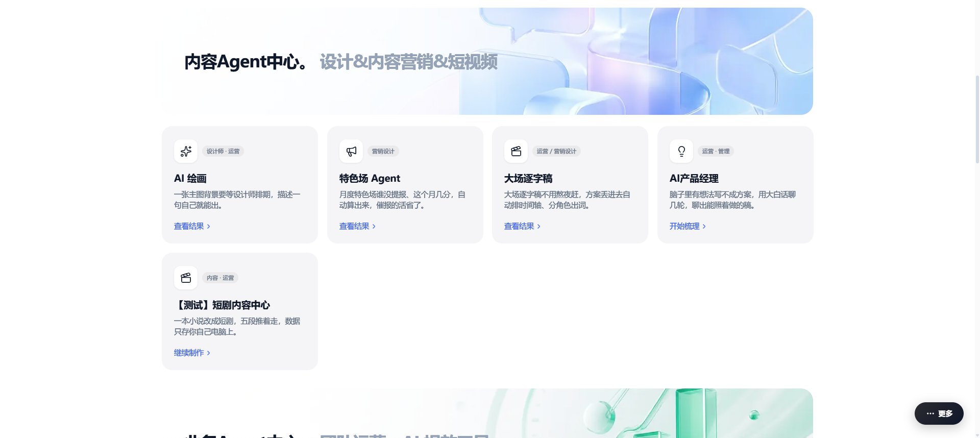Select the AI产品经理 card title

694,179
